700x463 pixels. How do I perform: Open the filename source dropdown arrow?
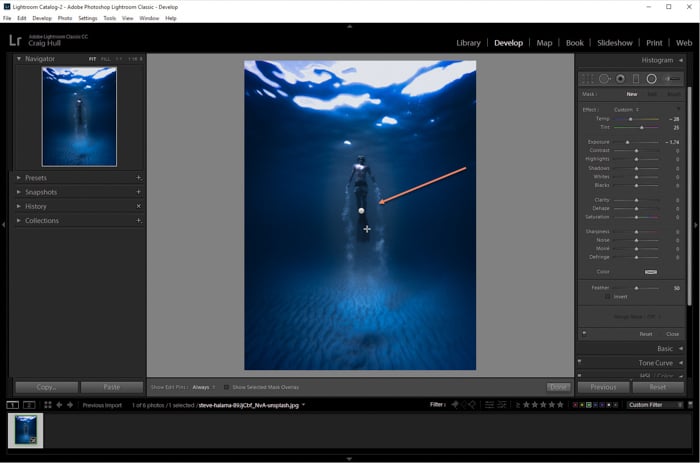coord(304,405)
